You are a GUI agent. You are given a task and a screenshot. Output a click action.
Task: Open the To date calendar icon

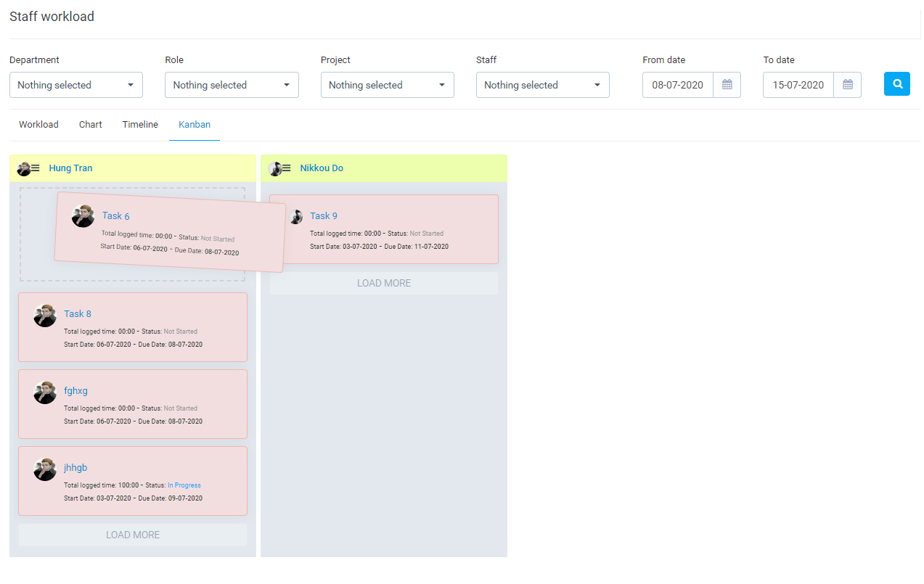[x=847, y=85]
